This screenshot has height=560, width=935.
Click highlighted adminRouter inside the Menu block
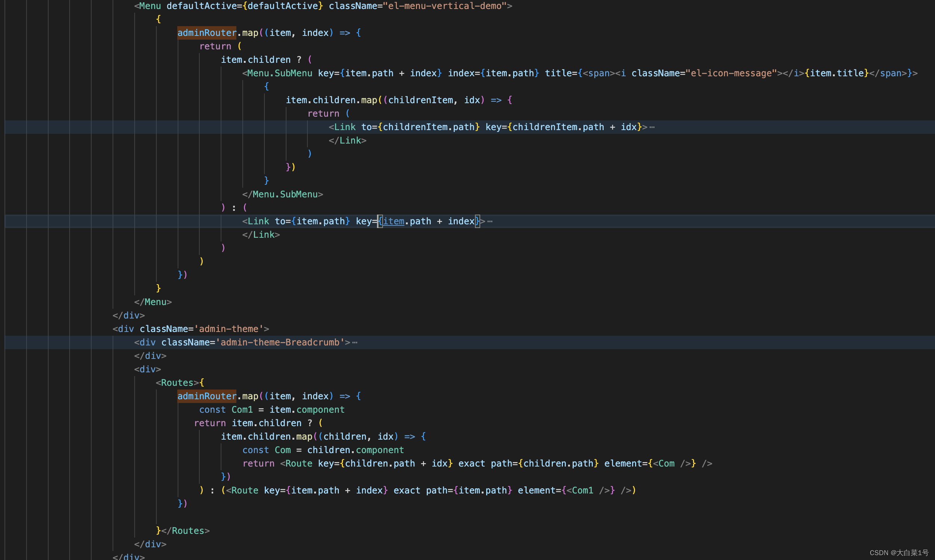(207, 33)
